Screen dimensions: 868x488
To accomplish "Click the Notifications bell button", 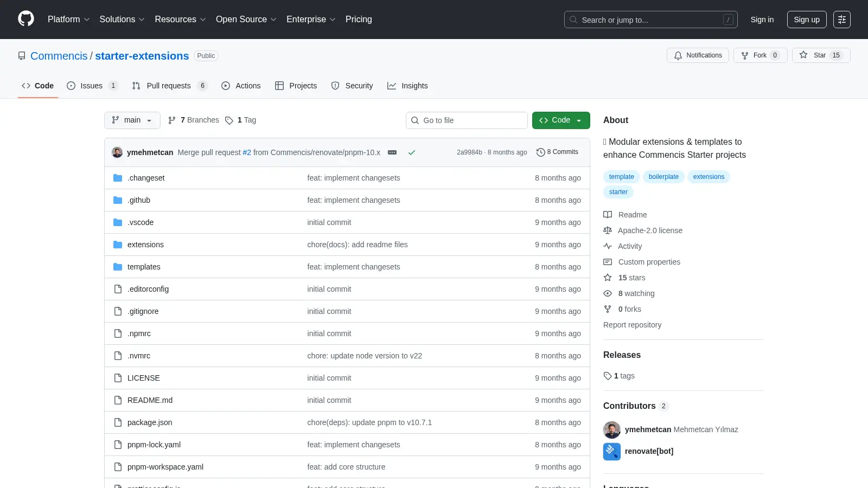I will 698,55.
